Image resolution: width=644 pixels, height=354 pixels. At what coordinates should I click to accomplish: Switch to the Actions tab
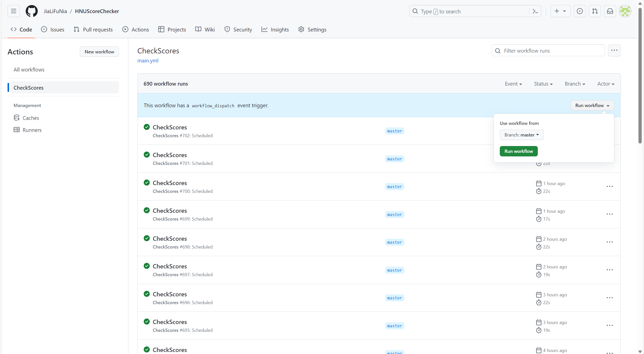point(136,29)
